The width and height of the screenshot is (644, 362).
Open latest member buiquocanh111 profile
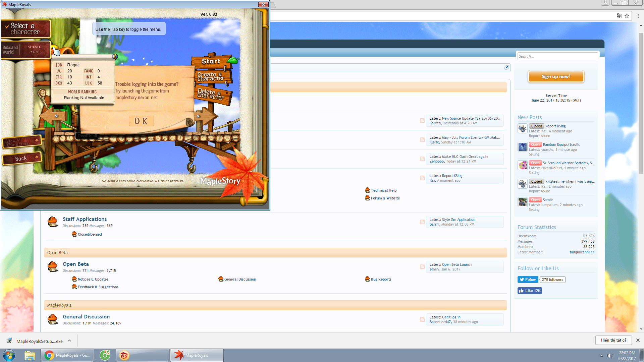pyautogui.click(x=582, y=252)
